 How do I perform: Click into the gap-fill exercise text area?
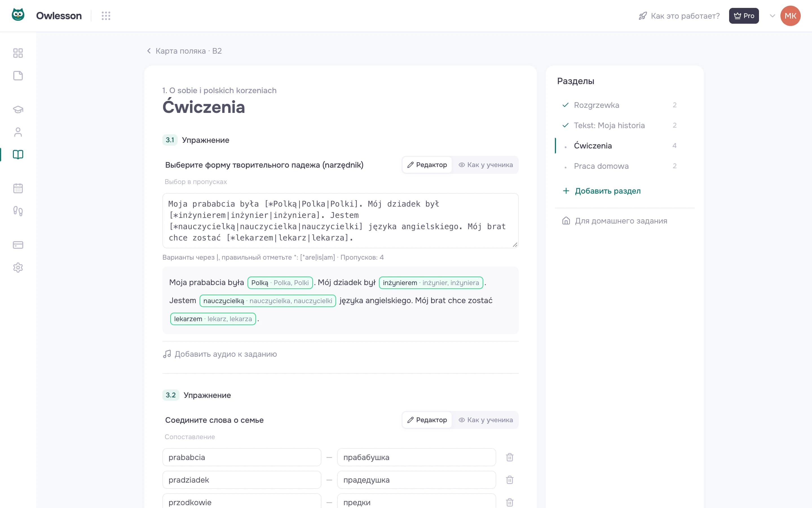pyautogui.click(x=340, y=221)
